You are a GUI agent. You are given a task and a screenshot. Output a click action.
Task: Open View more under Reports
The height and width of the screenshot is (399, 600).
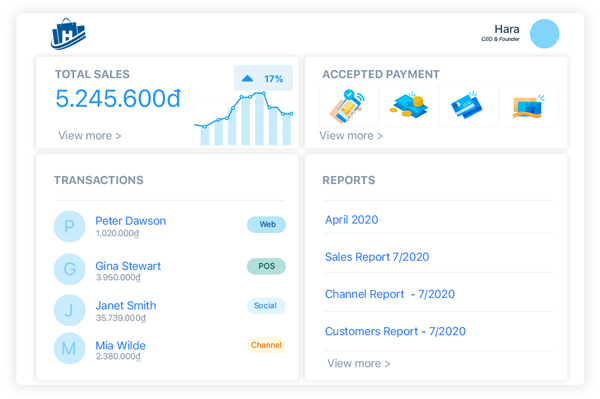[x=359, y=363]
